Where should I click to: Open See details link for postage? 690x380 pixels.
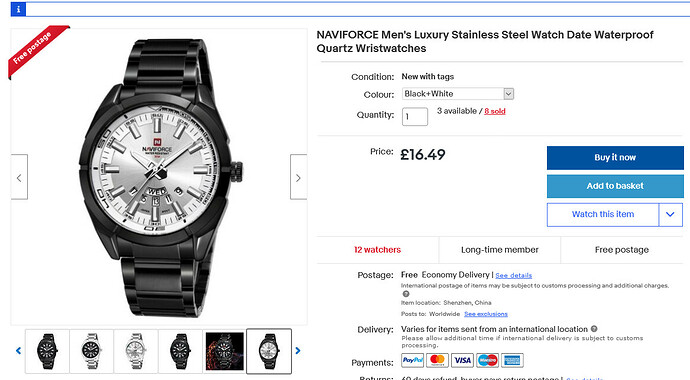(x=514, y=275)
